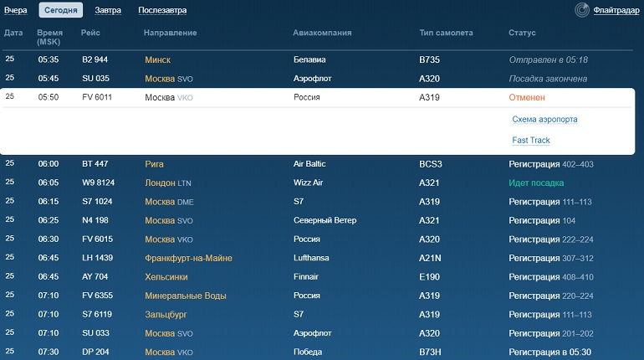This screenshot has width=644, height=360.
Task: Open Минеральные Воды destination
Action: (185, 296)
